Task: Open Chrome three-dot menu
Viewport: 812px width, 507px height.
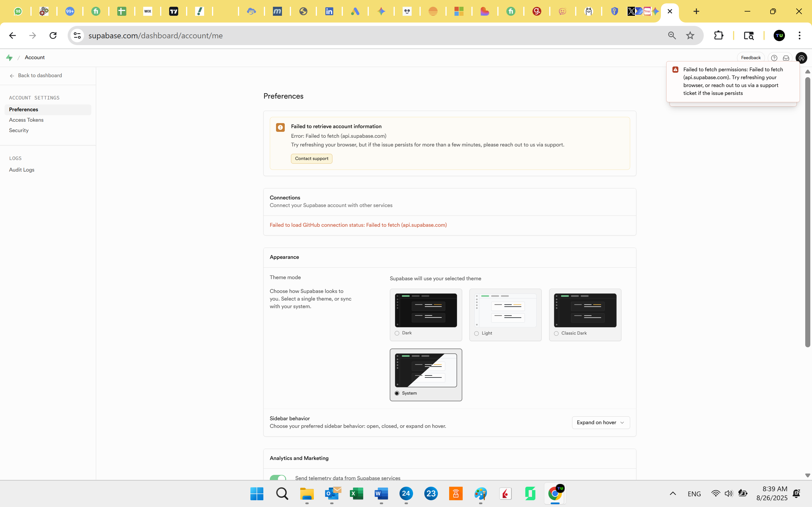Action: [x=799, y=35]
